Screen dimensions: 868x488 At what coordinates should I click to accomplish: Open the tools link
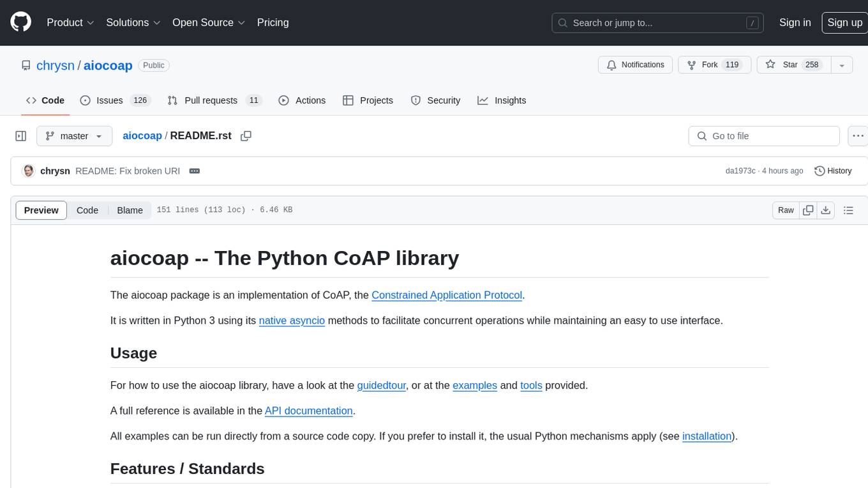click(531, 386)
